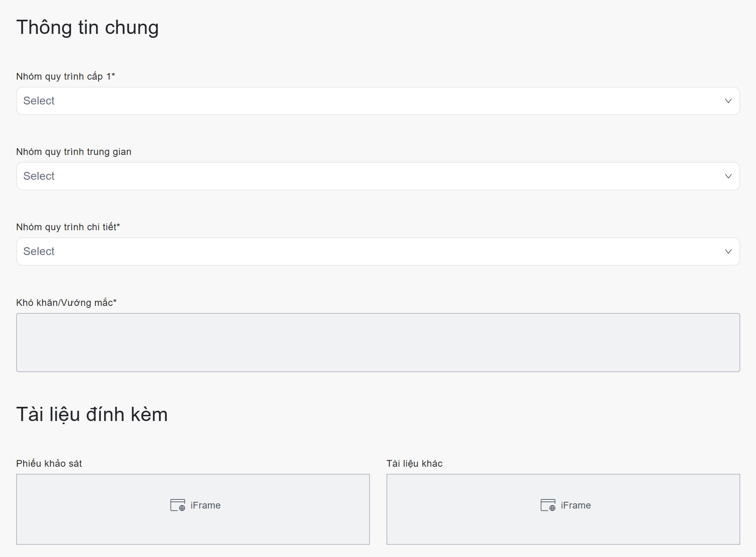Screen dimensions: 756x557
Task: Click the iFrame text in Tài liệu khác box
Action: (576, 505)
